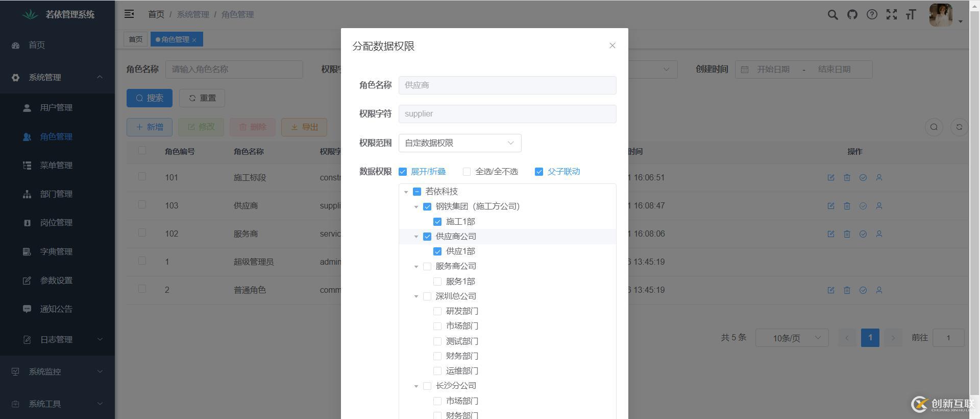Click the hide-search round icon above table

pos(934,127)
